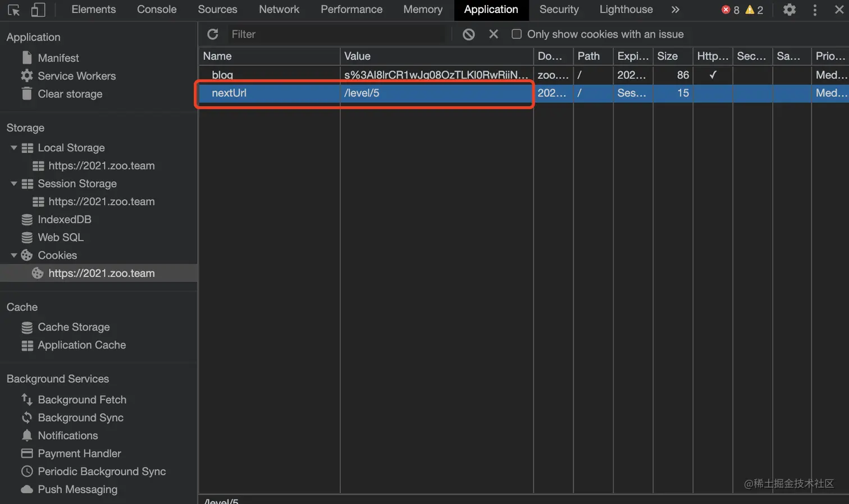Select the blog cookie name cell
Screen dimensions: 849x504
tap(270, 75)
